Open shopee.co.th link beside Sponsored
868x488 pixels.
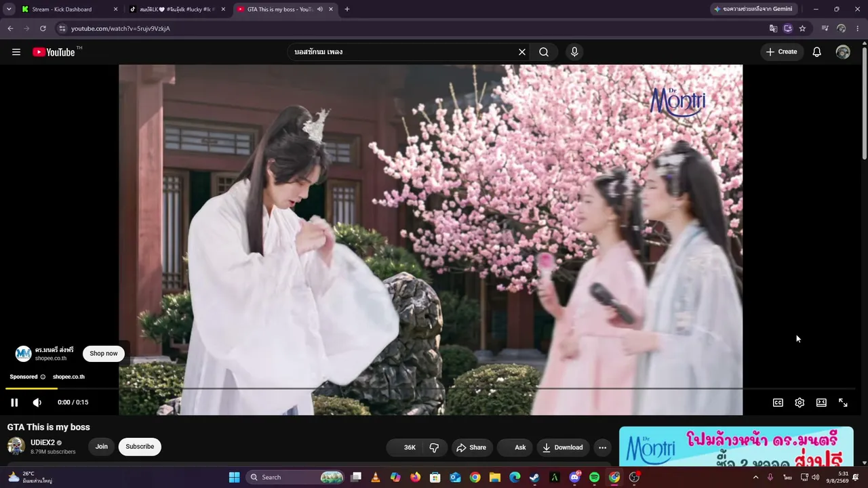click(68, 377)
